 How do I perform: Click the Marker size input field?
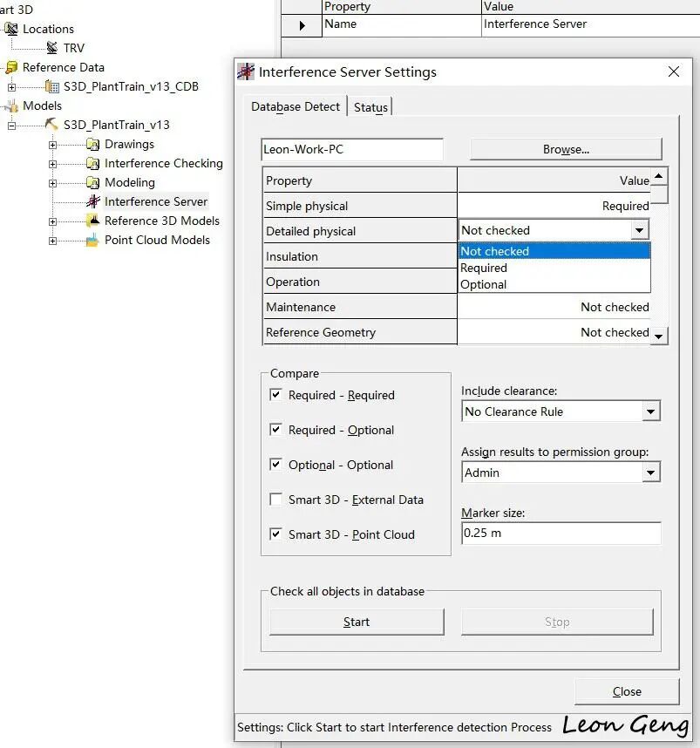561,534
